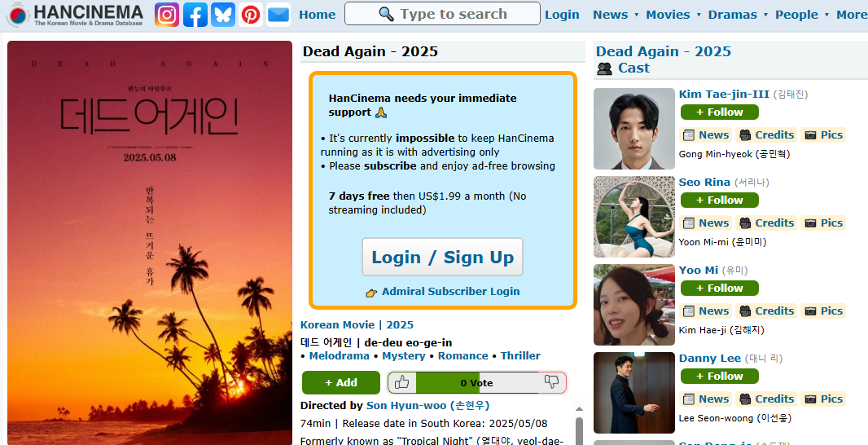Follow Seo Rina
Image resolution: width=868 pixels, height=445 pixels.
720,200
